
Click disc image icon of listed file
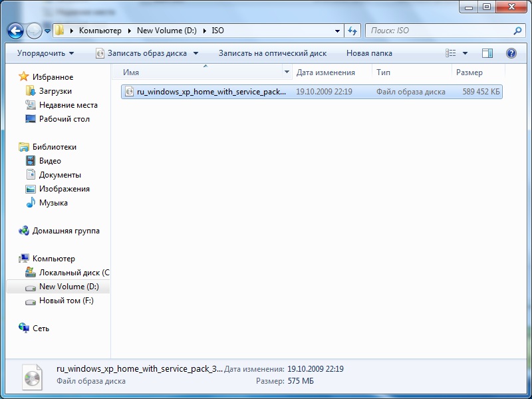coord(129,91)
